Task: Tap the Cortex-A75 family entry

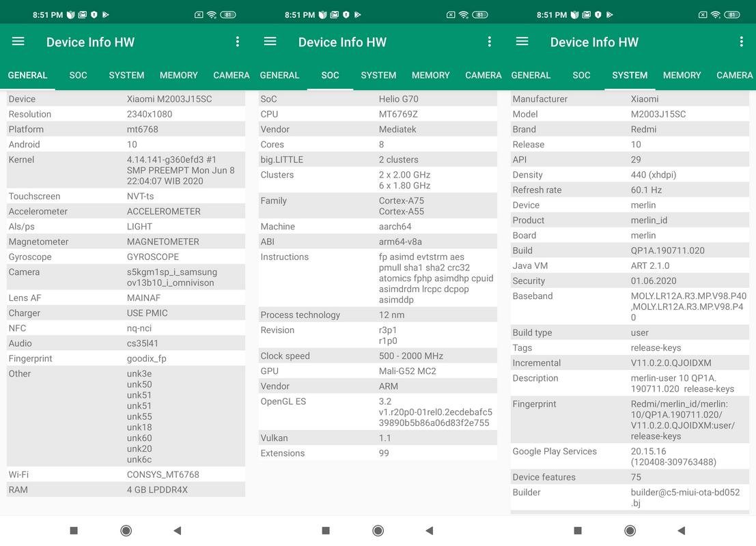Action: click(x=402, y=201)
